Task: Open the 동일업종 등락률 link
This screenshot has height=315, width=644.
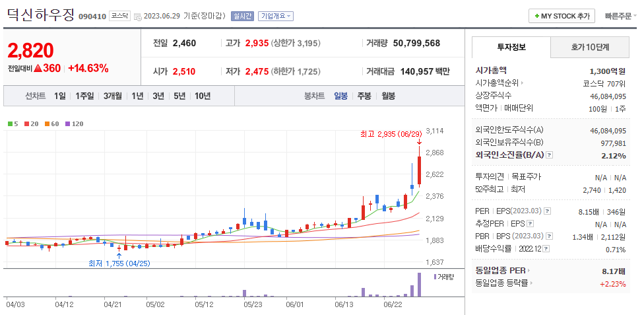Action: [x=504, y=283]
